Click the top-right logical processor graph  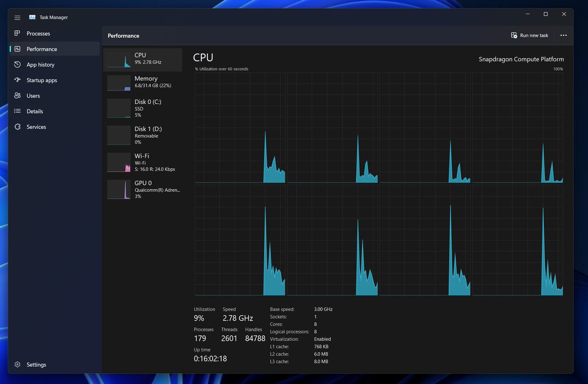pyautogui.click(x=517, y=128)
